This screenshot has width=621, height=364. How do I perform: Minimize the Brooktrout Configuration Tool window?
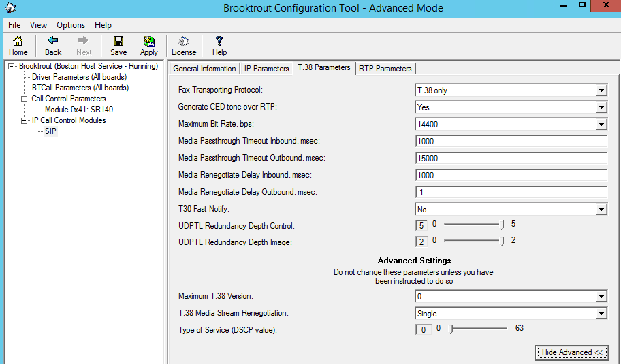click(x=563, y=6)
